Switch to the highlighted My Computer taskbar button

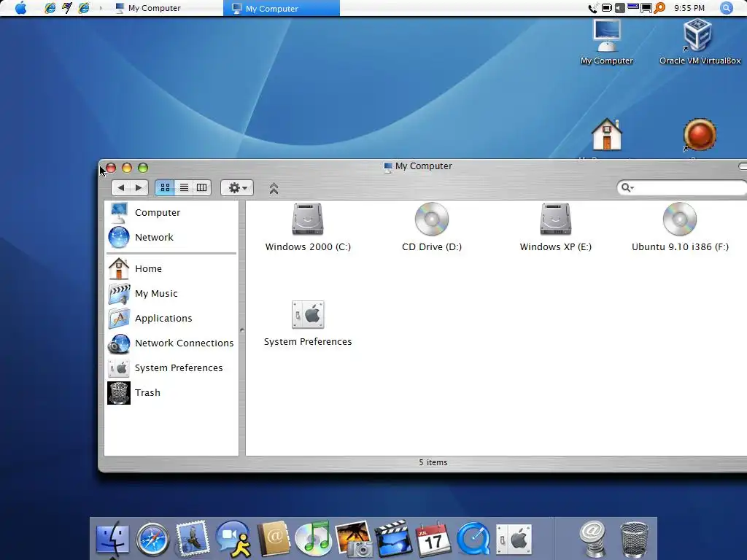pos(281,8)
